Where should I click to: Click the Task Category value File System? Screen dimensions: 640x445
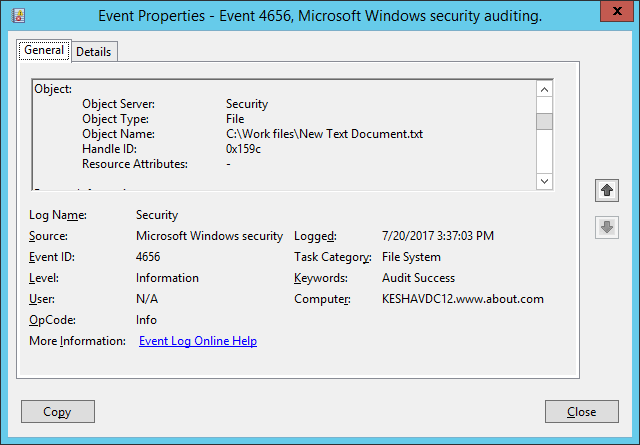click(411, 257)
